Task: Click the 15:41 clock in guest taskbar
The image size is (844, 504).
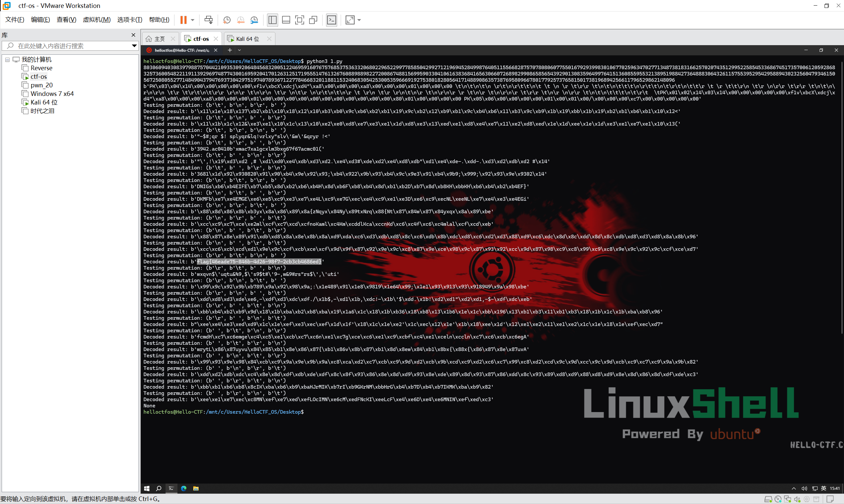Action: [x=834, y=489]
